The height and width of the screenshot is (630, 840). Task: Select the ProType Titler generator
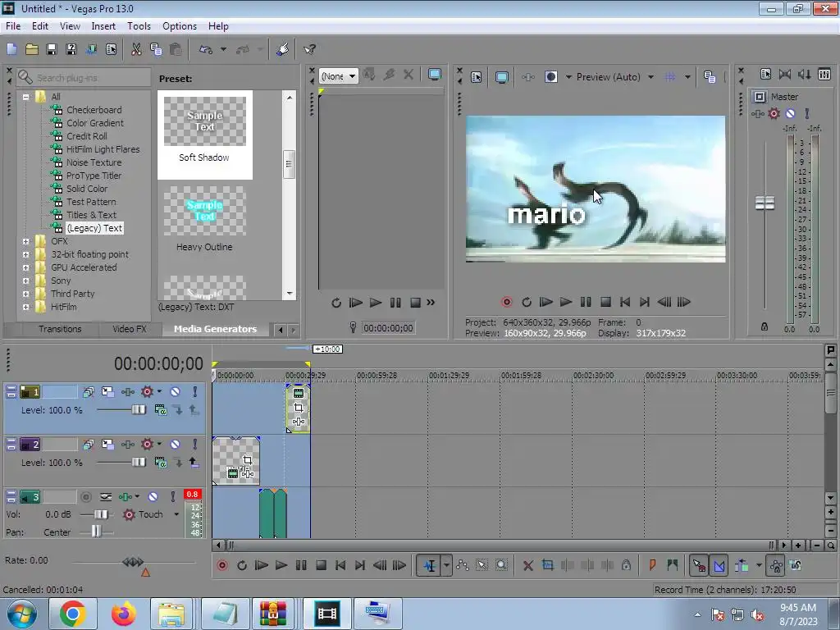point(94,176)
